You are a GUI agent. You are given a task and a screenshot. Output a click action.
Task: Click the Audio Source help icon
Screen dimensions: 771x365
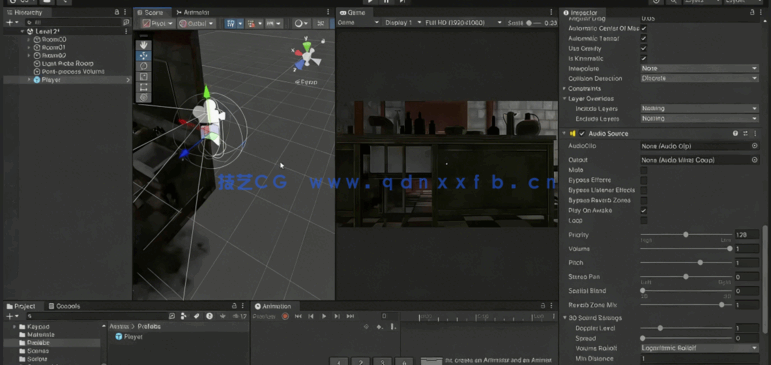pyautogui.click(x=736, y=133)
